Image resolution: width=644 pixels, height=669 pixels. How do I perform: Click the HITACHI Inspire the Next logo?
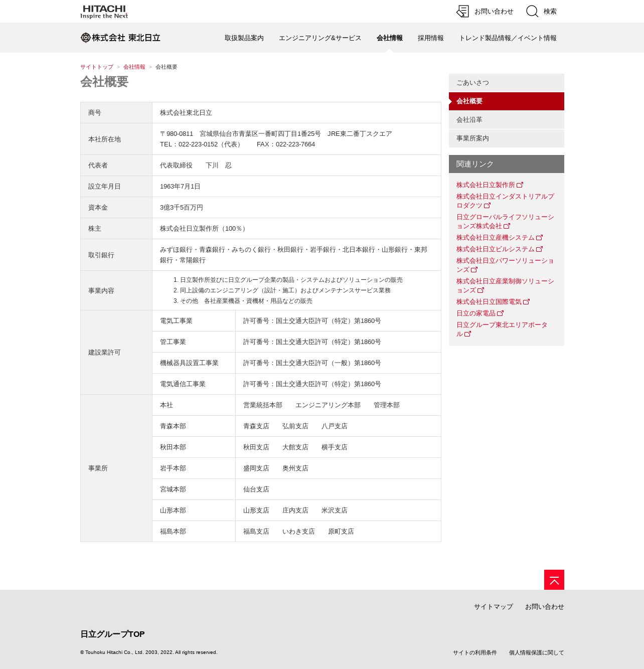[104, 12]
